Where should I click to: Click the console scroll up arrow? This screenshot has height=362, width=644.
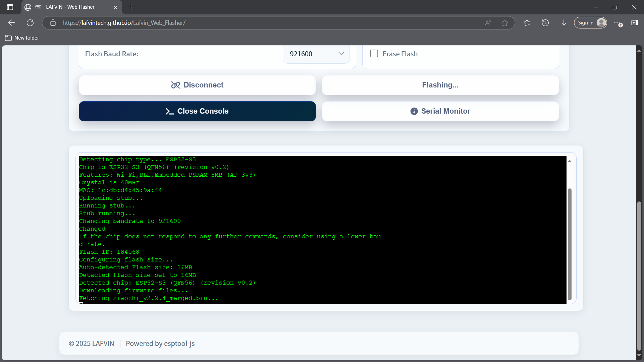coord(570,161)
